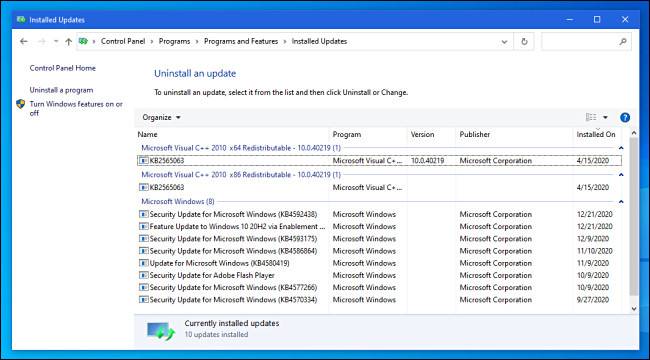
Task: Click the vertical scrollbar thumb
Action: pyautogui.click(x=633, y=216)
